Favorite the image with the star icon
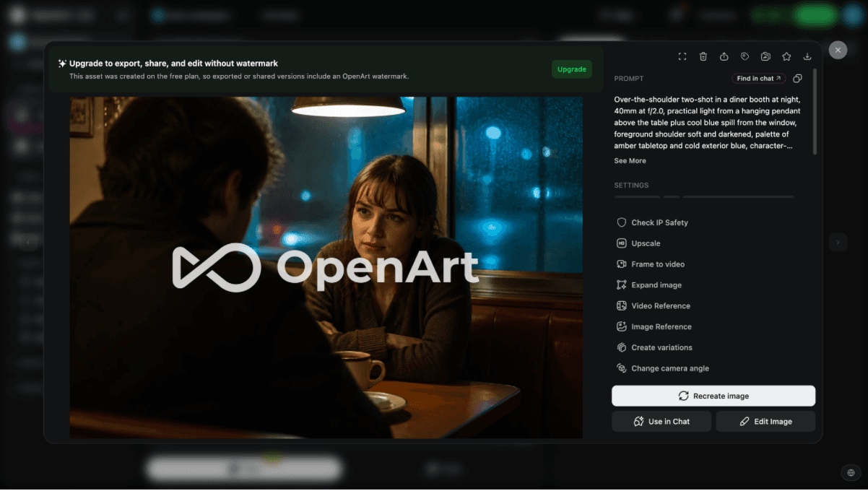The width and height of the screenshot is (868, 491). point(786,56)
